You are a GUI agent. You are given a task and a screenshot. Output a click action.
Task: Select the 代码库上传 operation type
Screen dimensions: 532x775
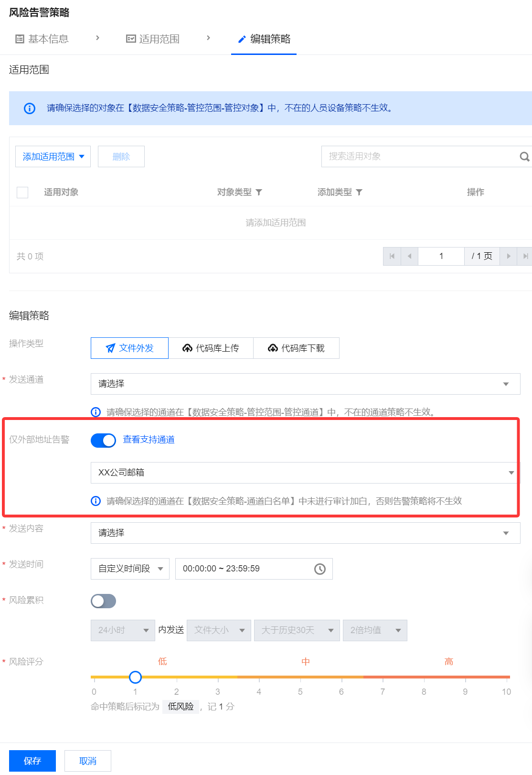211,348
